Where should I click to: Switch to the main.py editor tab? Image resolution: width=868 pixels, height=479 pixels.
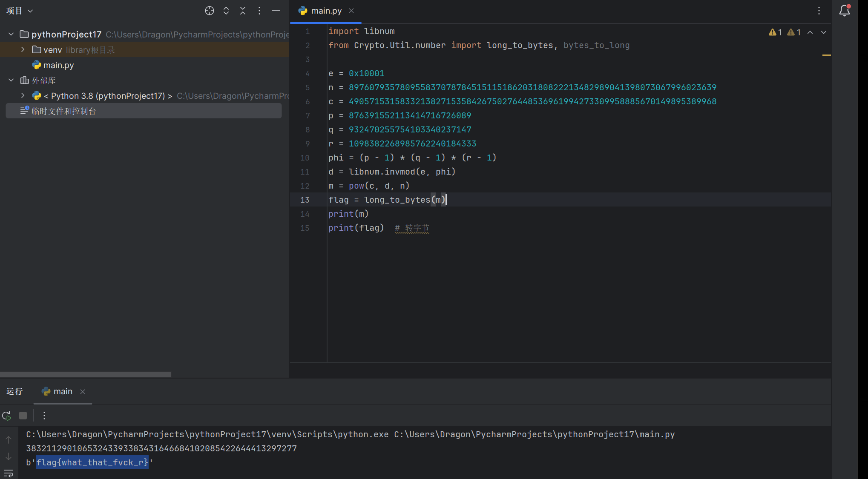tap(326, 11)
